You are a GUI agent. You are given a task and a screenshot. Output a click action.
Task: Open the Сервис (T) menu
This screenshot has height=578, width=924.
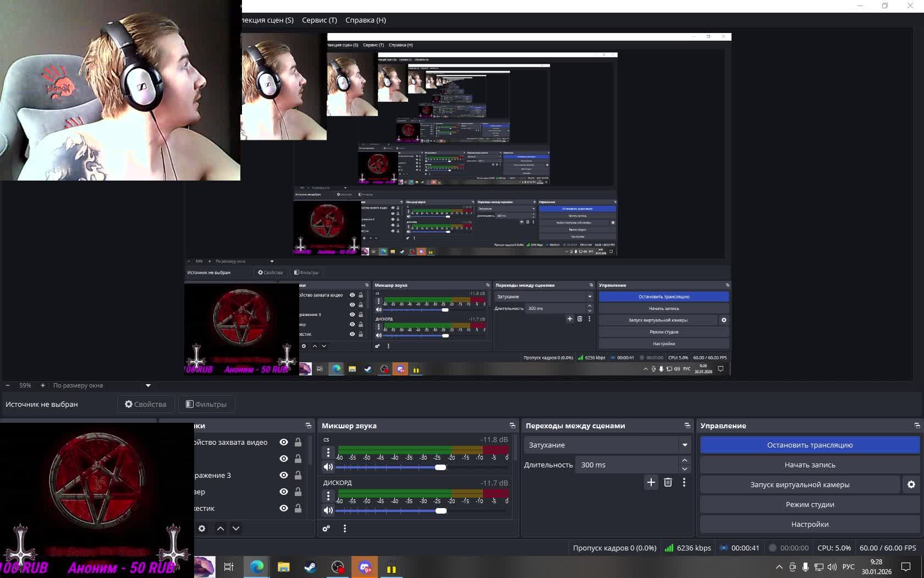click(319, 20)
